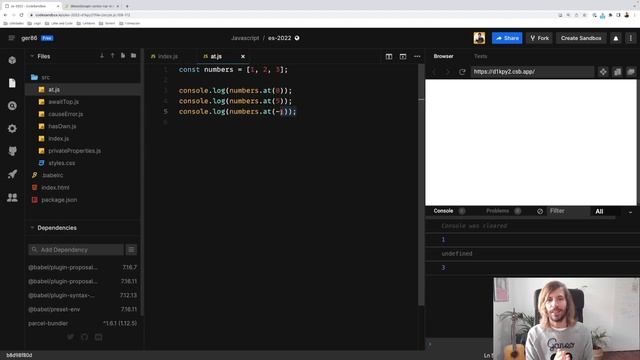Select the Console tab
This screenshot has height=360, width=640.
443,211
